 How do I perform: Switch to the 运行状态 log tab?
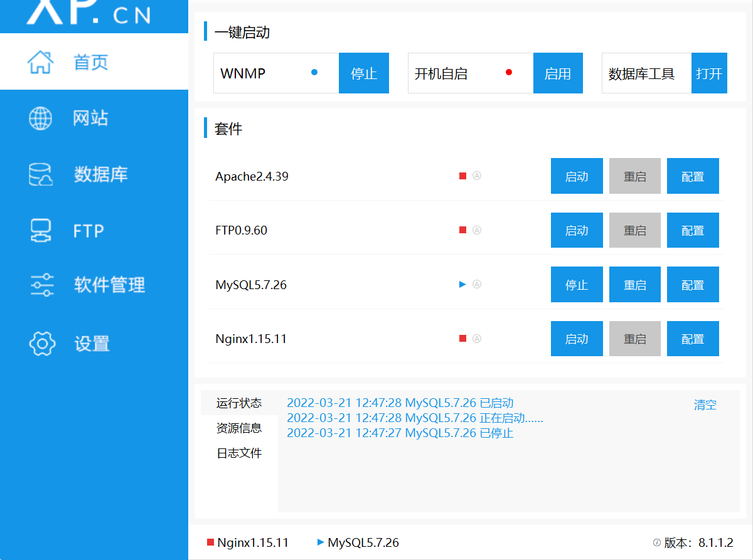[239, 403]
